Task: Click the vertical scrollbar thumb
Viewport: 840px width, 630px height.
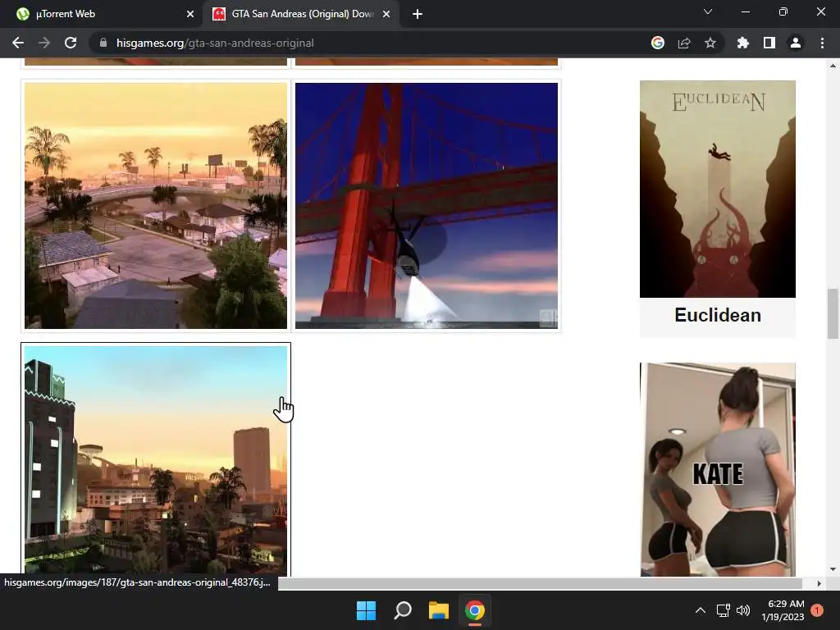Action: (x=833, y=313)
